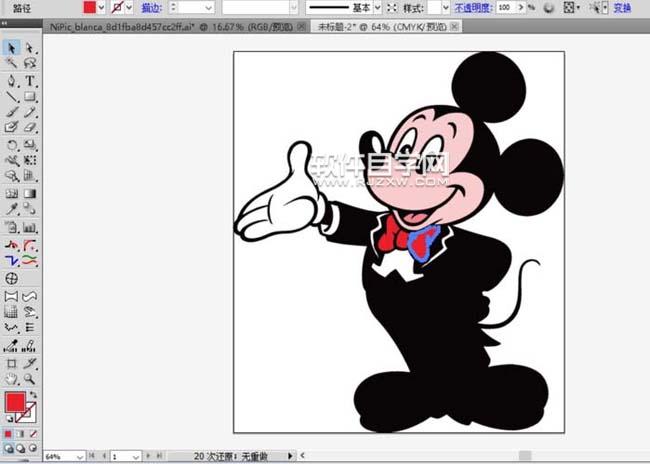
Task: Expand the artboard number dropdown
Action: coord(136,457)
